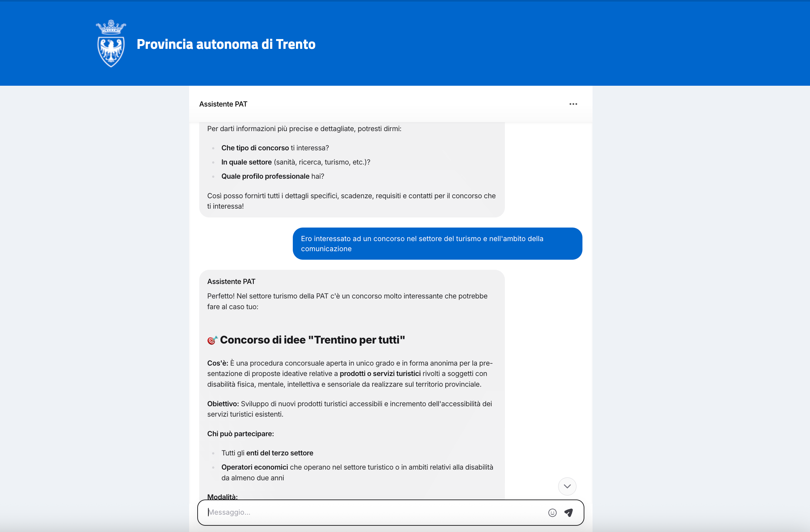Click inside the Messaggio input field
This screenshot has width=810, height=532.
coord(340,512)
